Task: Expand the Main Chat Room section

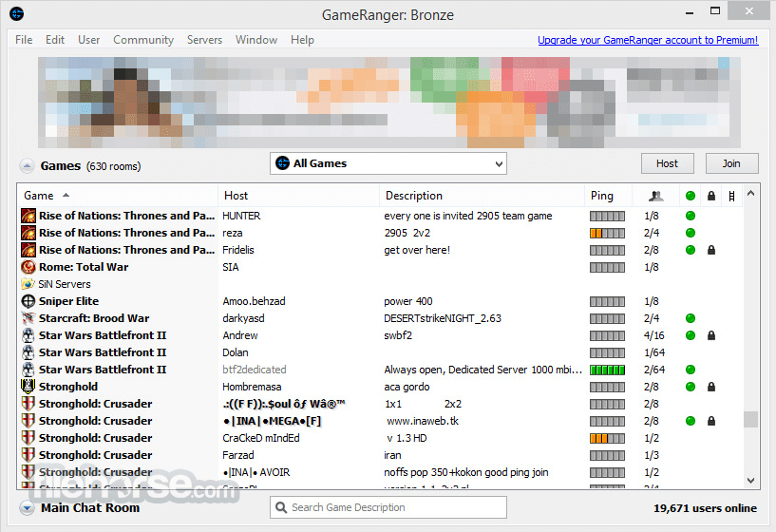Action: coord(27,507)
